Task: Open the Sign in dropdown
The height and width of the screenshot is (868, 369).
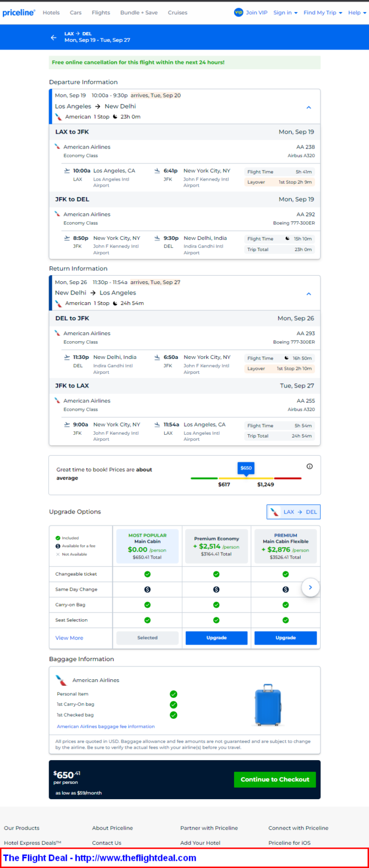Action: pos(285,13)
